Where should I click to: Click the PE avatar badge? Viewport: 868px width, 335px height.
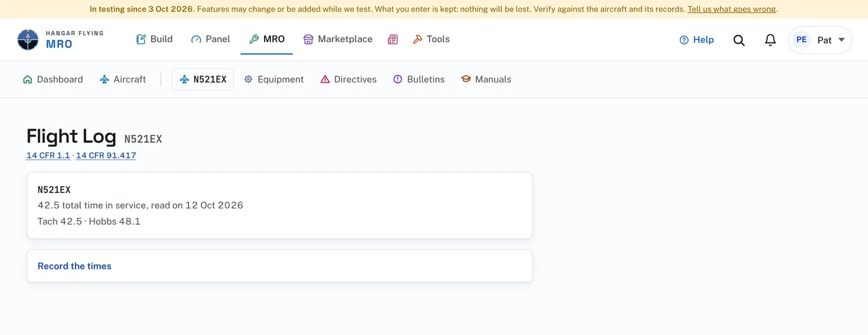pos(801,40)
